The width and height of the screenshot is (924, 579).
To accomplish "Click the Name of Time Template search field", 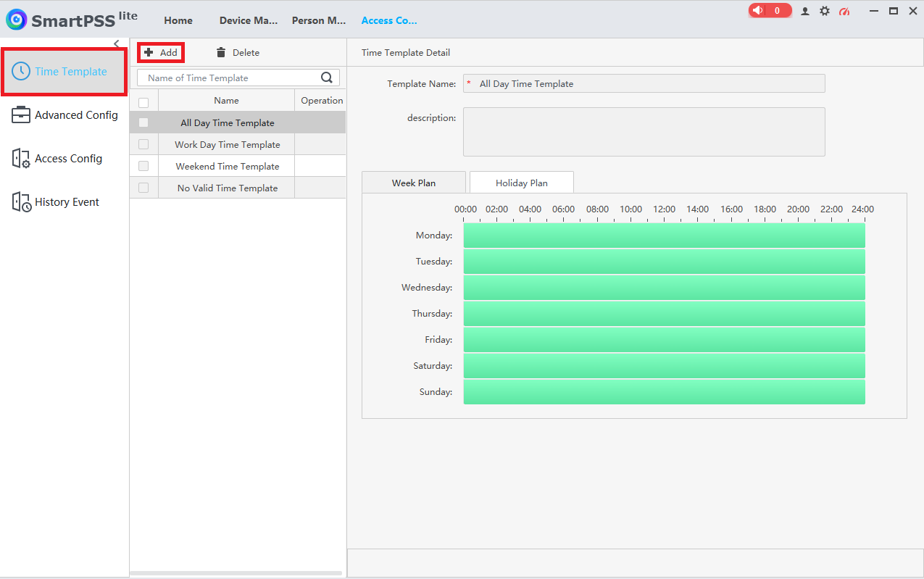I will pos(228,78).
